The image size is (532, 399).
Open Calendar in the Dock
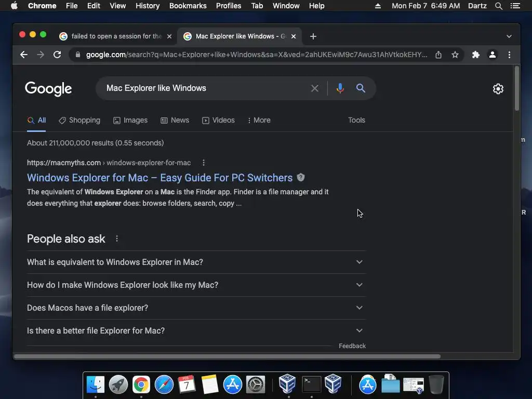[187, 384]
